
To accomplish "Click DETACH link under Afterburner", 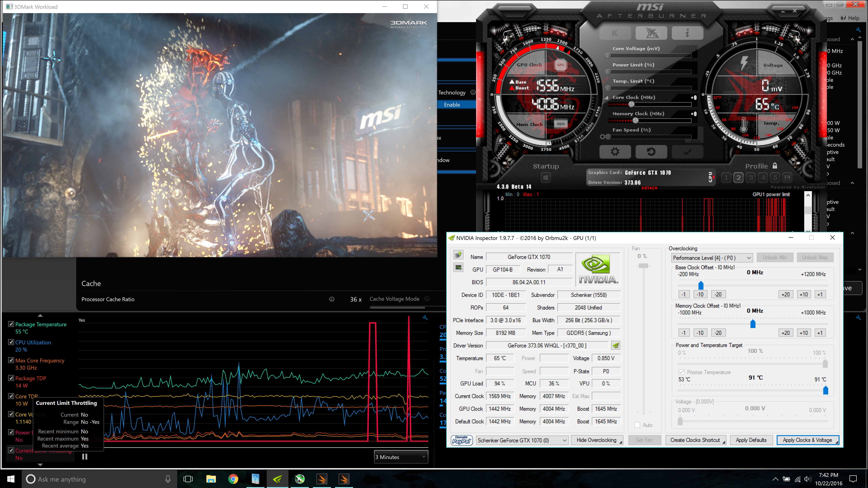I will (649, 188).
